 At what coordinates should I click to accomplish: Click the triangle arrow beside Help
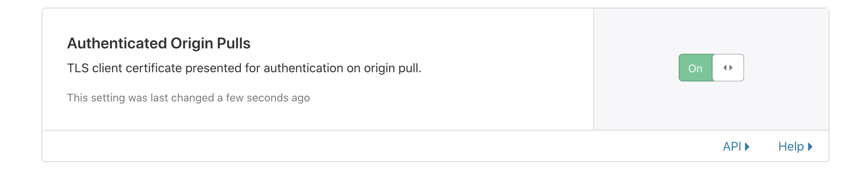810,147
